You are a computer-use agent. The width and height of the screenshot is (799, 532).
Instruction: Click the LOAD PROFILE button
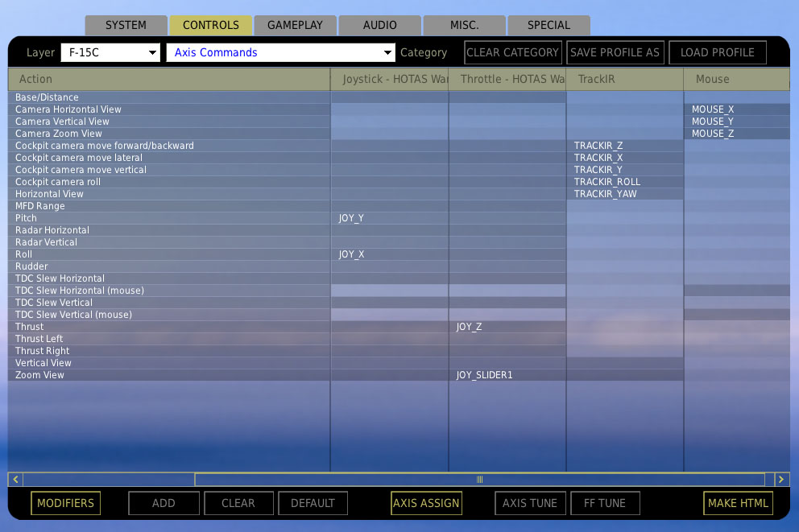point(718,52)
